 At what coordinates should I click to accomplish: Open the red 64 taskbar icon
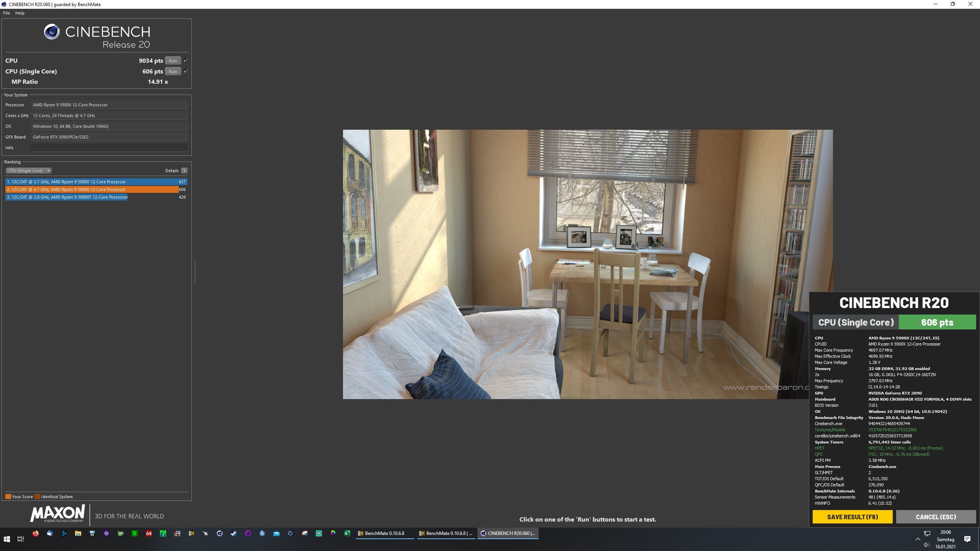(x=149, y=533)
